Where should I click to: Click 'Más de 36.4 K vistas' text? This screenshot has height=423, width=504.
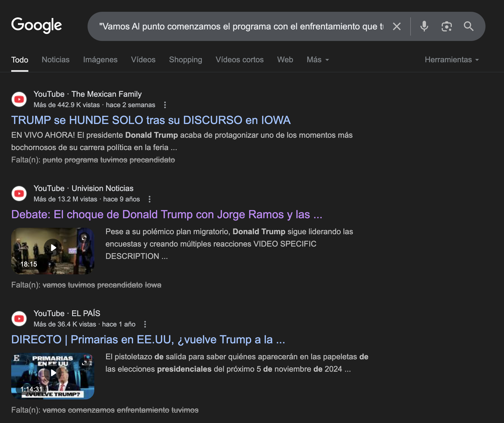tap(65, 324)
